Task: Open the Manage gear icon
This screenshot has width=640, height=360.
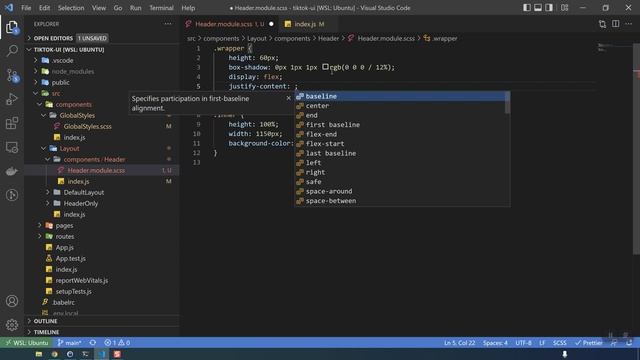Action: [x=12, y=325]
